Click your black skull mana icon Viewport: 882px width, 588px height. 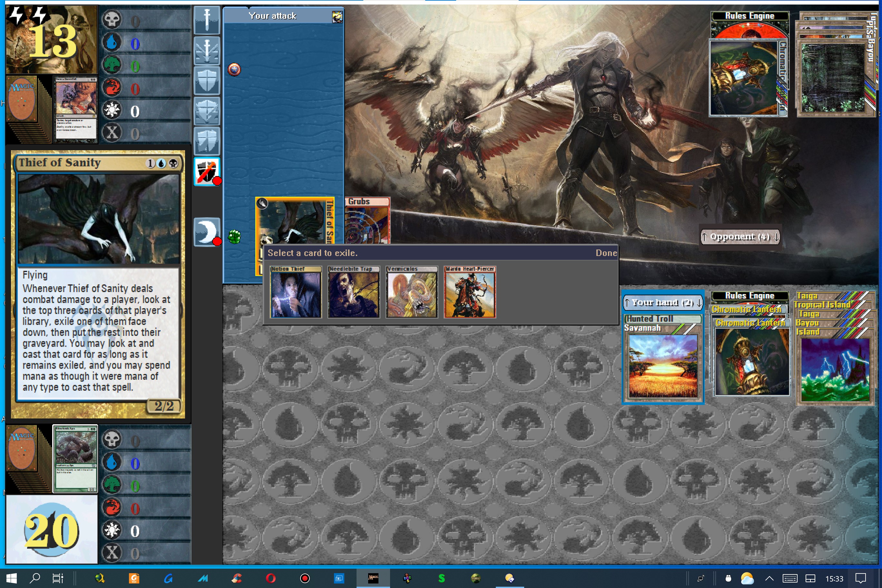(x=112, y=439)
